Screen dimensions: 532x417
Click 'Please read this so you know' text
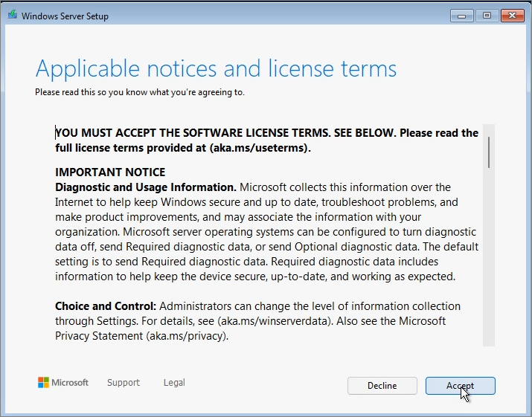[x=92, y=92]
